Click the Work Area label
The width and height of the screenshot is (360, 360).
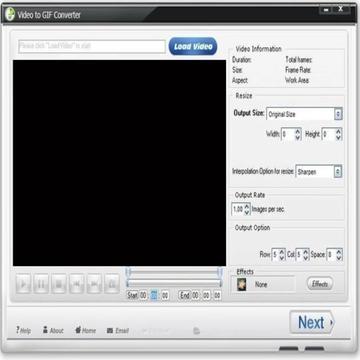click(297, 80)
